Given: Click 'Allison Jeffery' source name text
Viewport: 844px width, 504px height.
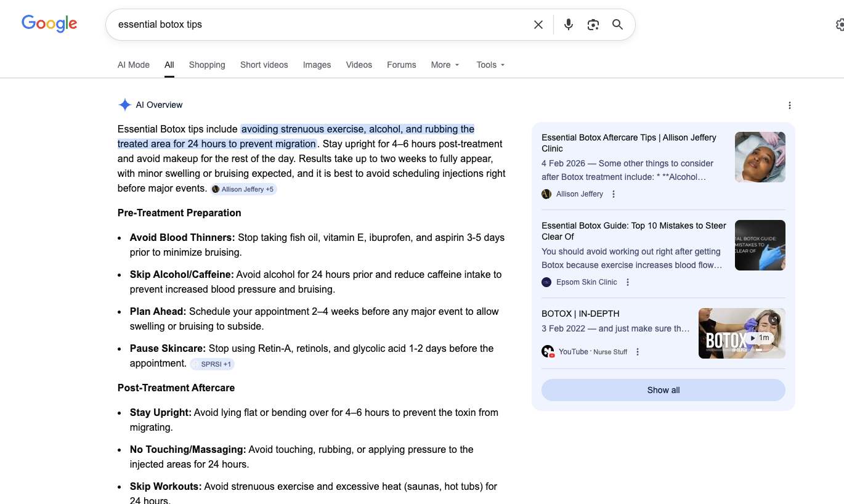Looking at the screenshot, I should tap(580, 194).
